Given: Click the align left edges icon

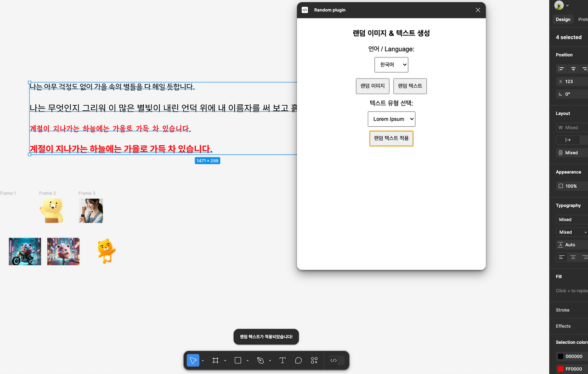Looking at the screenshot, I should click(561, 68).
